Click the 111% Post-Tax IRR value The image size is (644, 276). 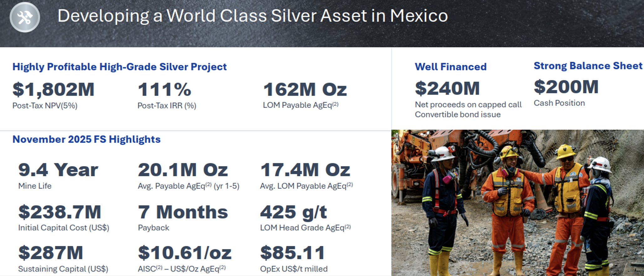point(164,89)
